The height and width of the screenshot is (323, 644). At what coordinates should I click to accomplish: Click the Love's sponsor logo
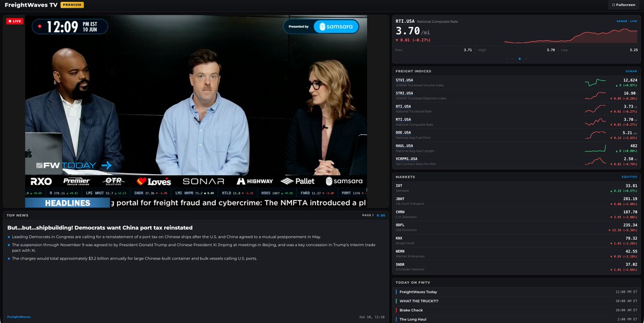153,181
